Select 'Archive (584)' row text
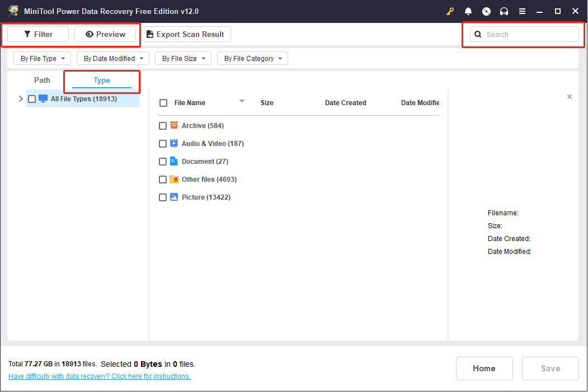The height and width of the screenshot is (392, 588). 203,126
